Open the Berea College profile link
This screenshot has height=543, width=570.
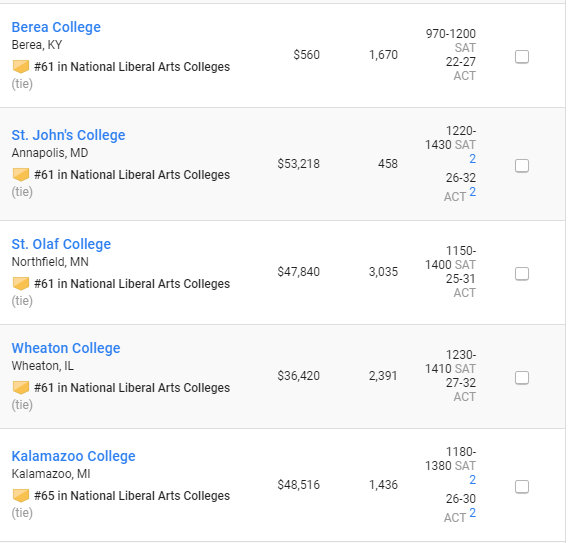point(56,27)
